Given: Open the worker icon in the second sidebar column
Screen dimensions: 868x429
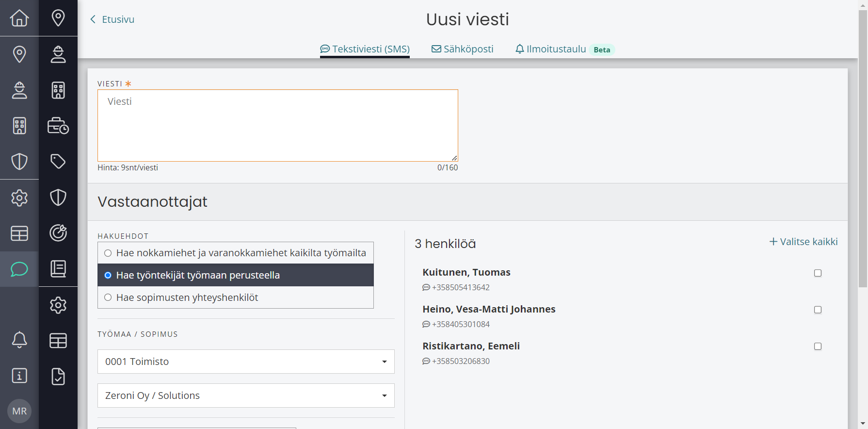Looking at the screenshot, I should pyautogui.click(x=58, y=54).
